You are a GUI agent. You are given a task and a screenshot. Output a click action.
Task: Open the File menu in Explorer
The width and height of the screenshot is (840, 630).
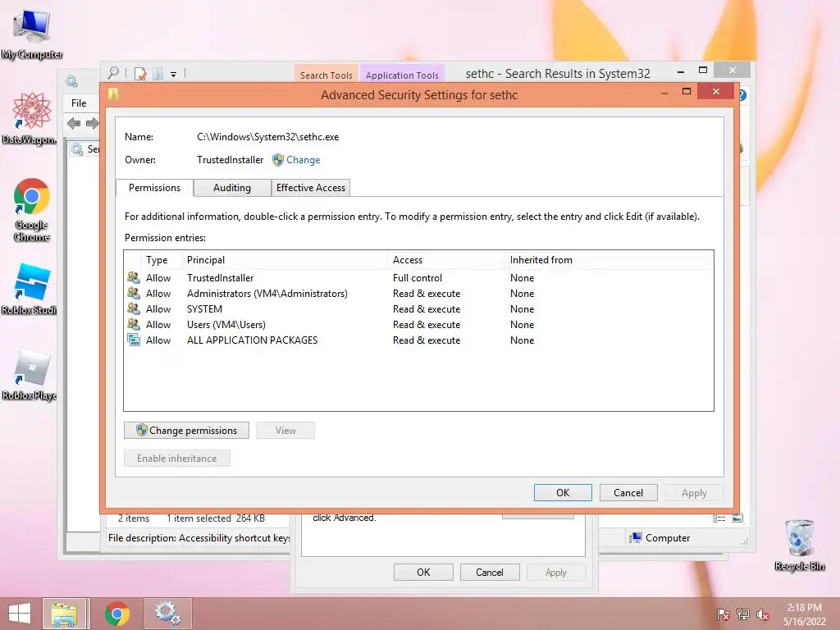pos(79,103)
